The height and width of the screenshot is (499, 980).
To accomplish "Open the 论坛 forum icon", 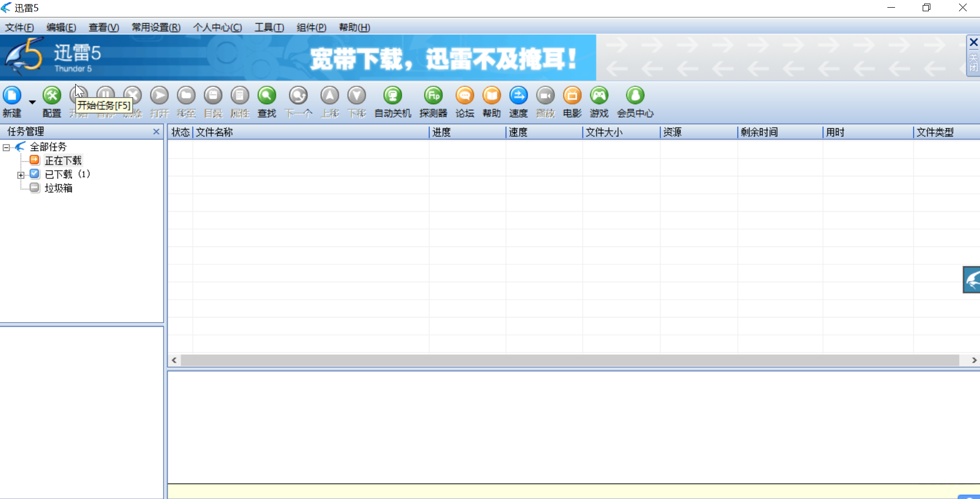I will pyautogui.click(x=465, y=96).
